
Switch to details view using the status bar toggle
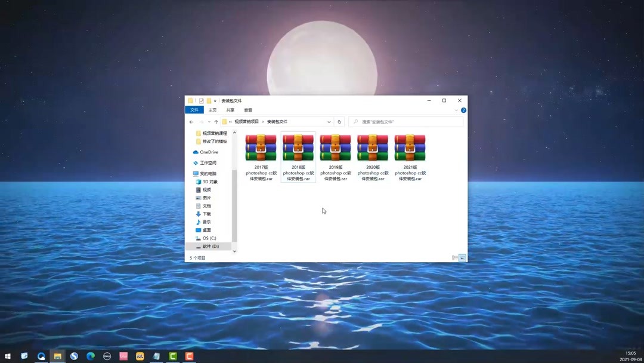pos(454,257)
